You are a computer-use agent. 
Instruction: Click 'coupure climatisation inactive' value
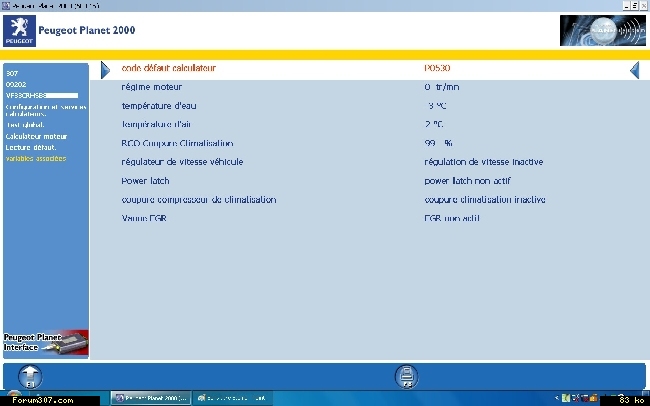[x=485, y=199]
